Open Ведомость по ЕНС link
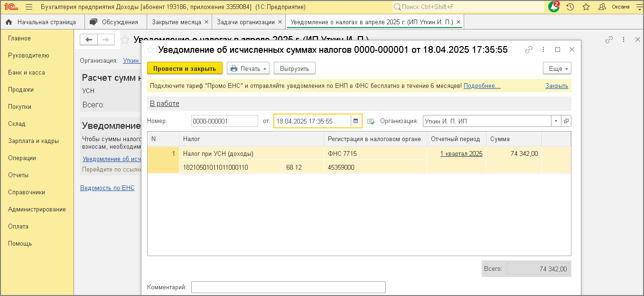Viewport: 644px width, 296px height. pos(107,188)
